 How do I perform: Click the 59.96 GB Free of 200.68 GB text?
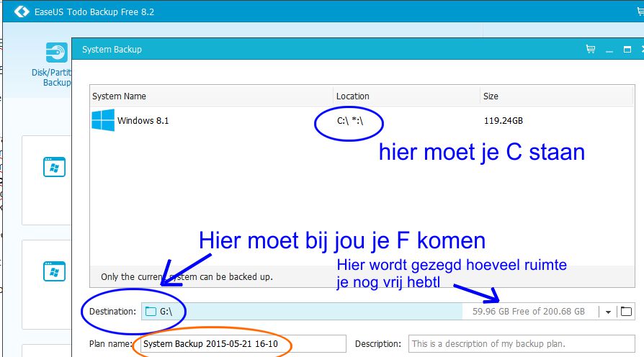(x=528, y=312)
